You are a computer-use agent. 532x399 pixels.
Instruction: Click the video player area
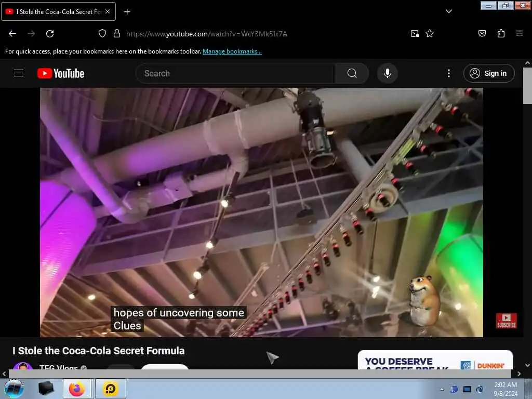pyautogui.click(x=261, y=212)
